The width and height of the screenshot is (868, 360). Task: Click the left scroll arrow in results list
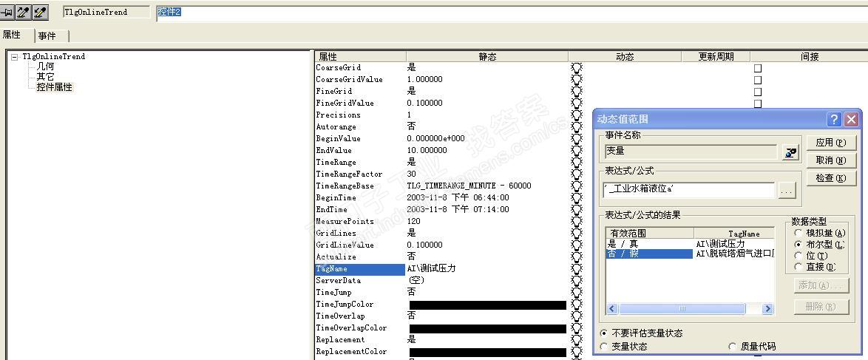tap(613, 308)
